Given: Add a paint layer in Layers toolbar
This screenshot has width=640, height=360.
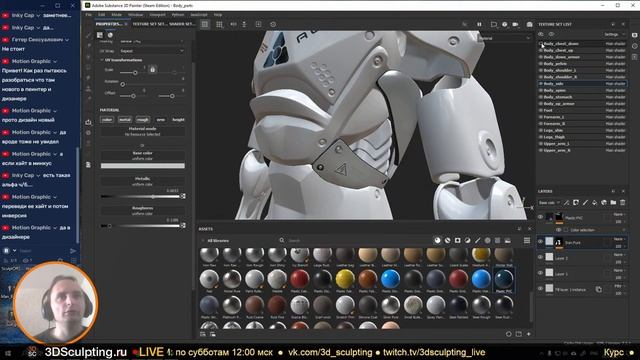Looking at the screenshot, I should 585,202.
